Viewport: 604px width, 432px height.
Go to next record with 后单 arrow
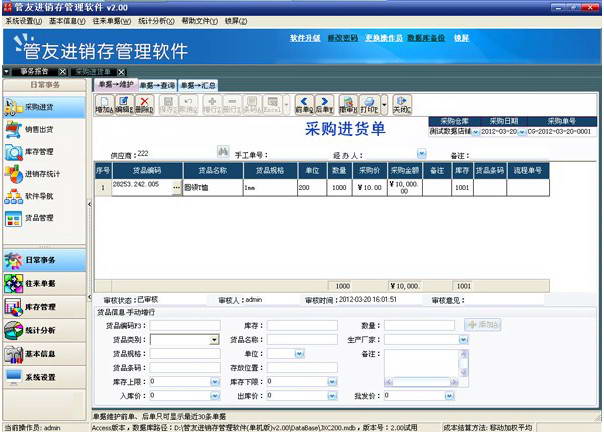[323, 104]
